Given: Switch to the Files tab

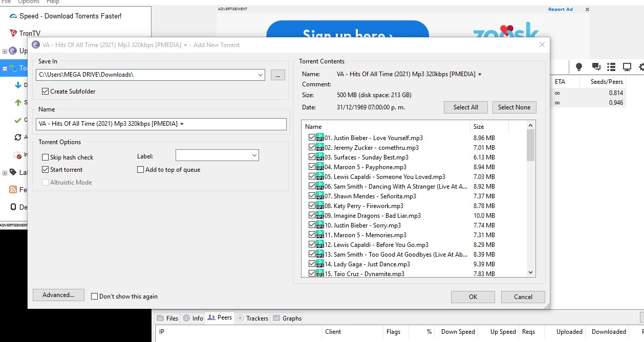Looking at the screenshot, I should coord(167,318).
